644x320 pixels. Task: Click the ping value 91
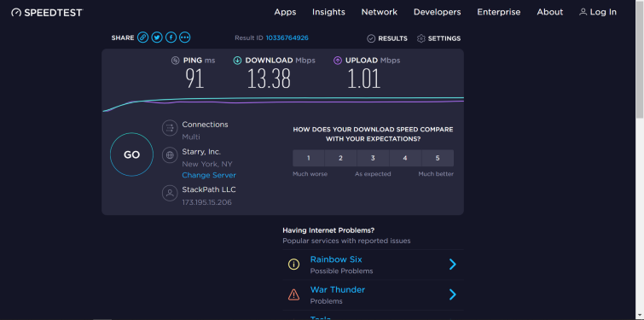[x=194, y=79]
